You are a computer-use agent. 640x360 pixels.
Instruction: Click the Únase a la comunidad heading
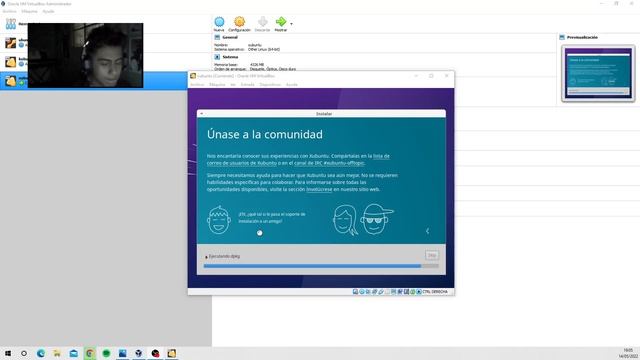[x=264, y=134]
